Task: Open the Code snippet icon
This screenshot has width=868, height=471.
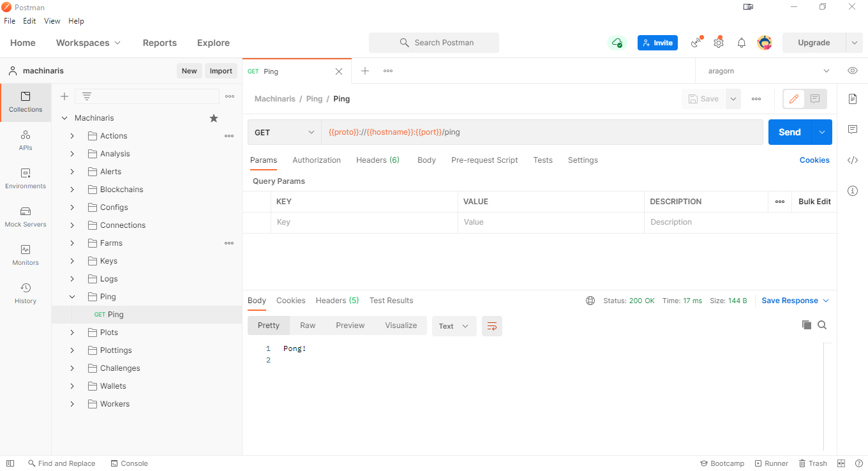Action: click(853, 160)
